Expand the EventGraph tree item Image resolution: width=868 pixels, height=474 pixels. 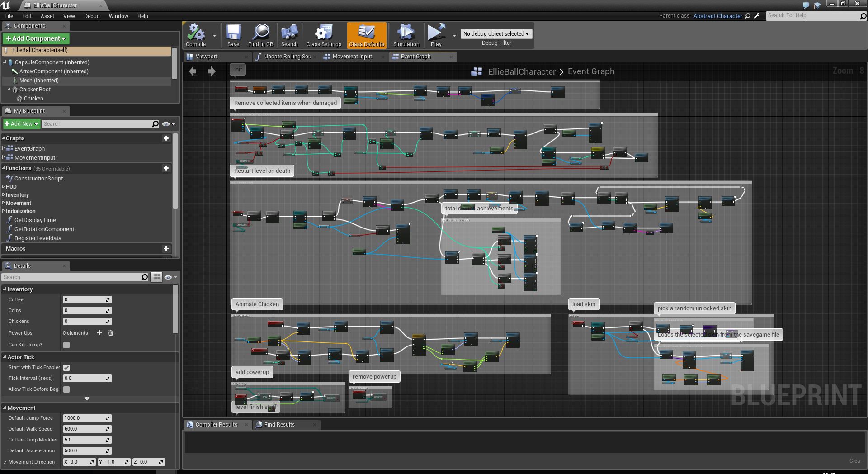[4, 148]
